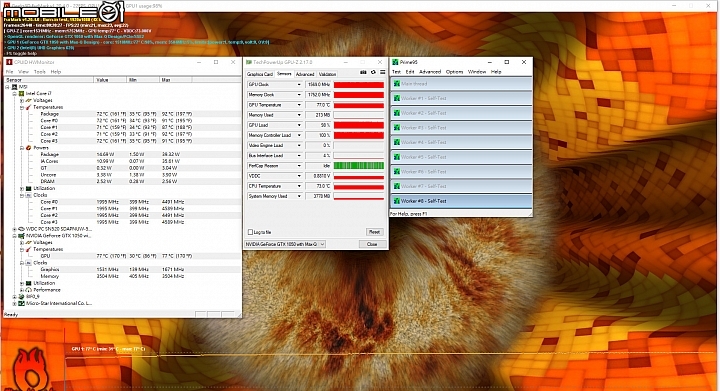Click the WDC PC SN520 drive icon
The width and height of the screenshot is (720, 391).
pyautogui.click(x=21, y=229)
